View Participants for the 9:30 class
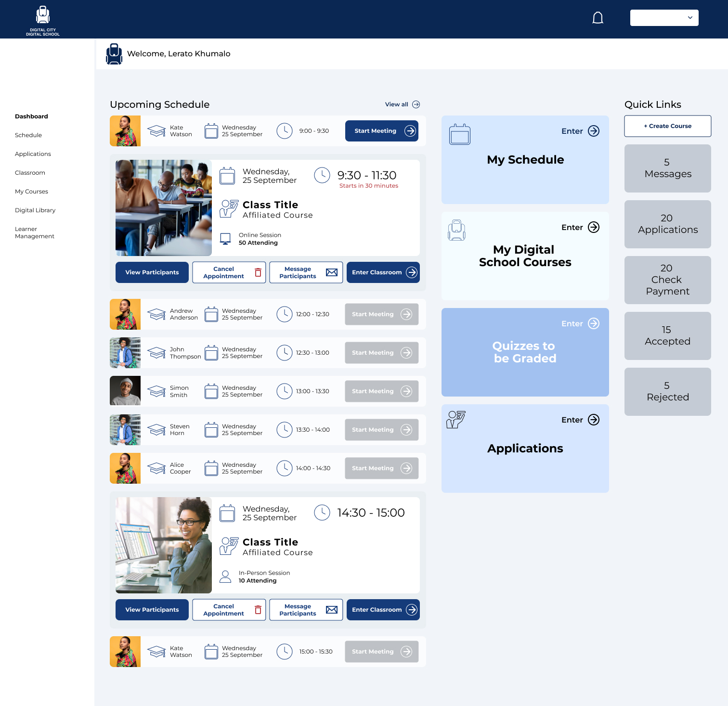Viewport: 728px width, 706px height. pyautogui.click(x=152, y=272)
